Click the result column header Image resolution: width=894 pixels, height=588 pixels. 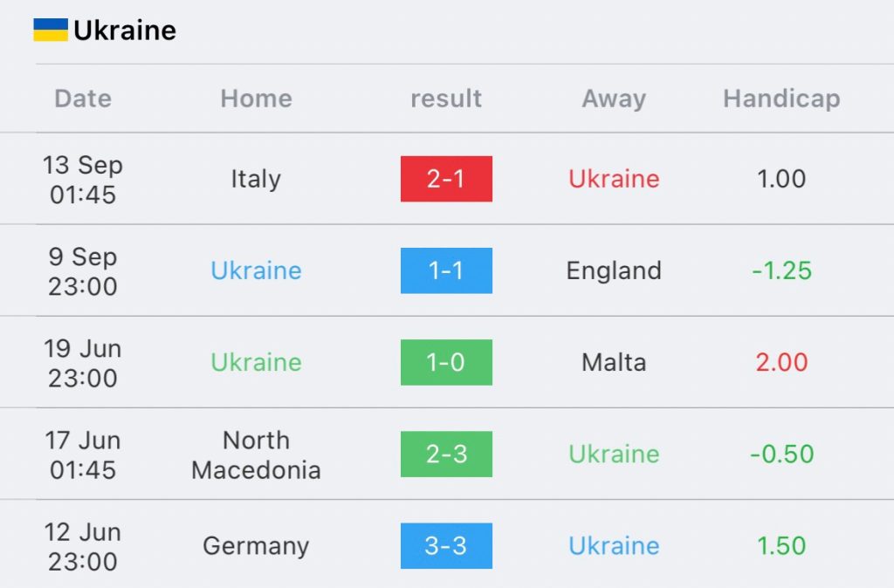(446, 99)
